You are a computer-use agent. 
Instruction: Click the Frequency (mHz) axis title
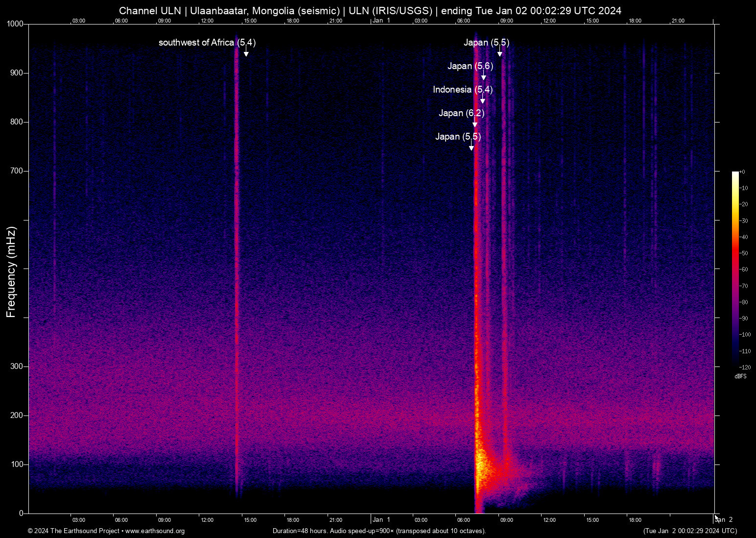pos(11,272)
